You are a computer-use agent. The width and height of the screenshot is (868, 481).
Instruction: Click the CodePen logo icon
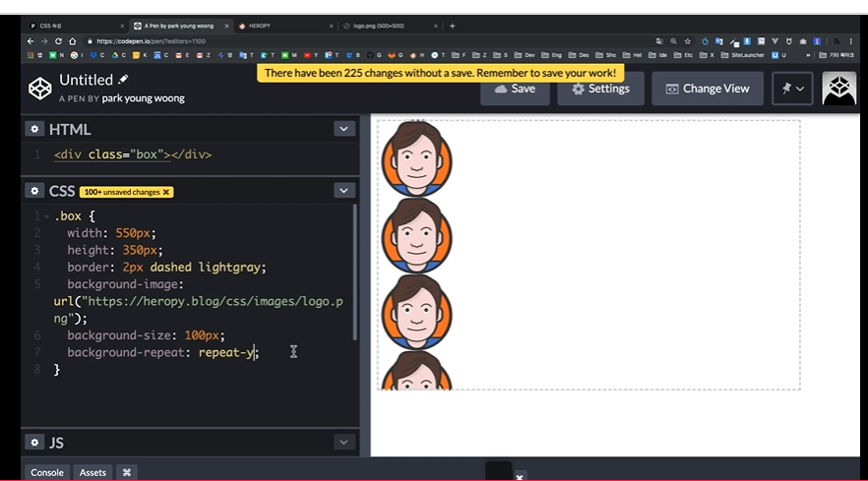(x=39, y=89)
